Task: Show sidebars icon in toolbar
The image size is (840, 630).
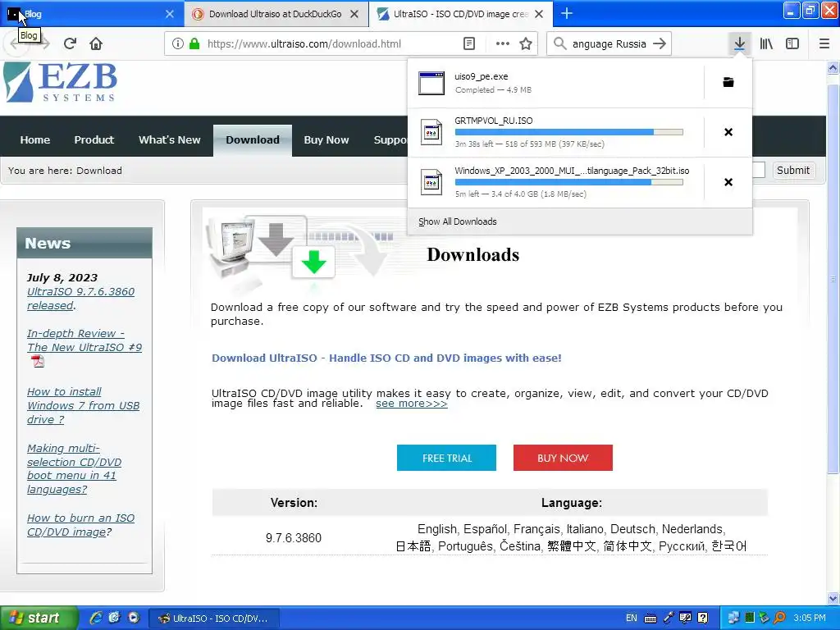Action: 792,44
